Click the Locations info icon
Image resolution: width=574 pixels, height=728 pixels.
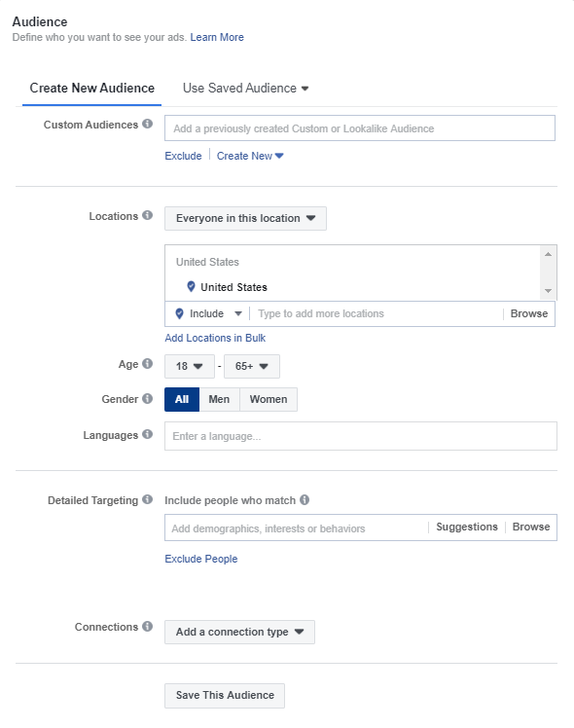point(147,215)
